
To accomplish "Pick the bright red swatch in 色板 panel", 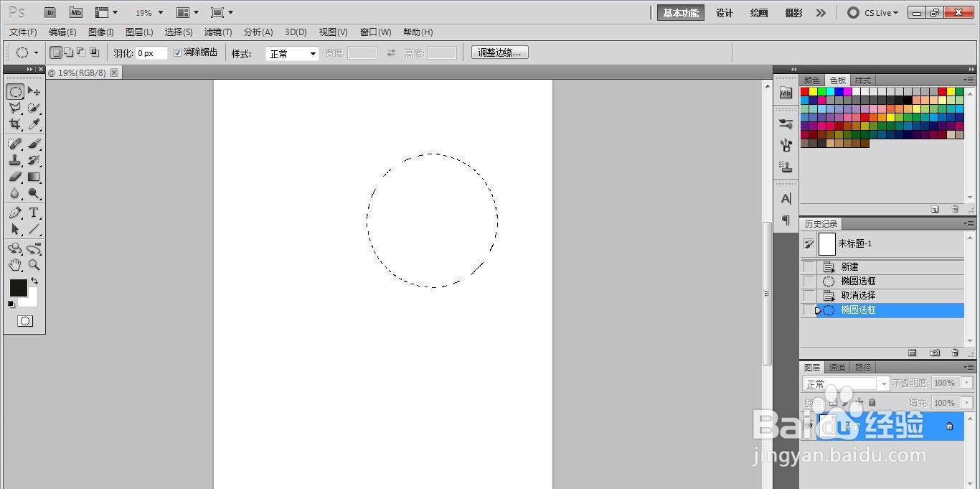I will point(805,92).
